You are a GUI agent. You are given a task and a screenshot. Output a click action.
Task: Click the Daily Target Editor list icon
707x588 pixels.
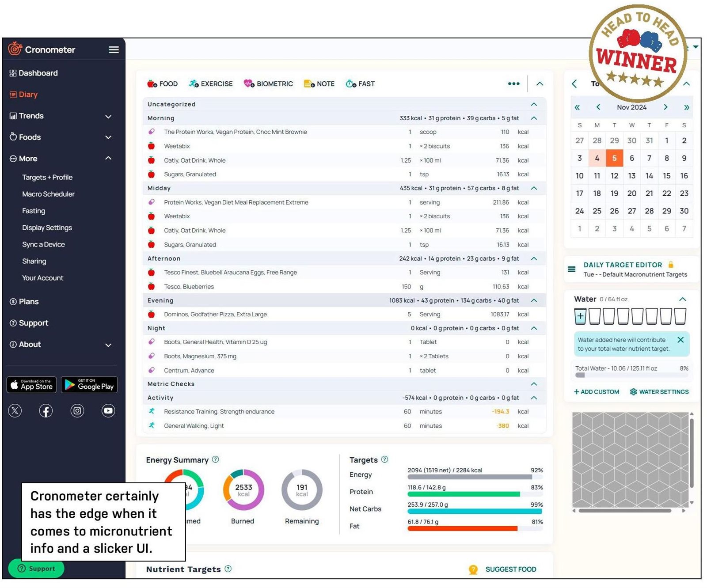tap(571, 269)
